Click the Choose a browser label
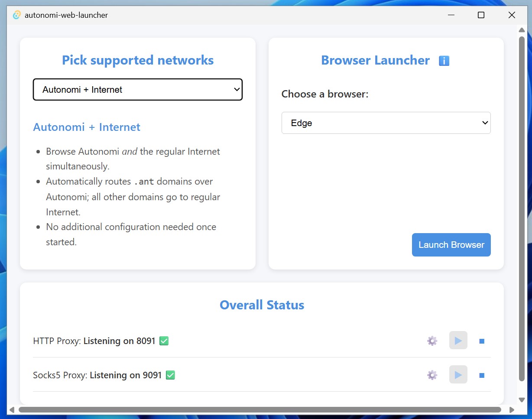The image size is (532, 419). 325,94
